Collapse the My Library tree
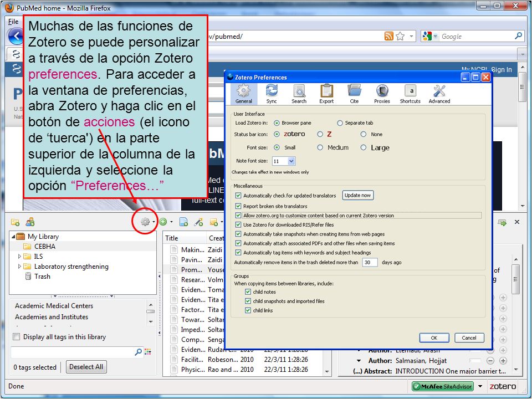 (13, 237)
